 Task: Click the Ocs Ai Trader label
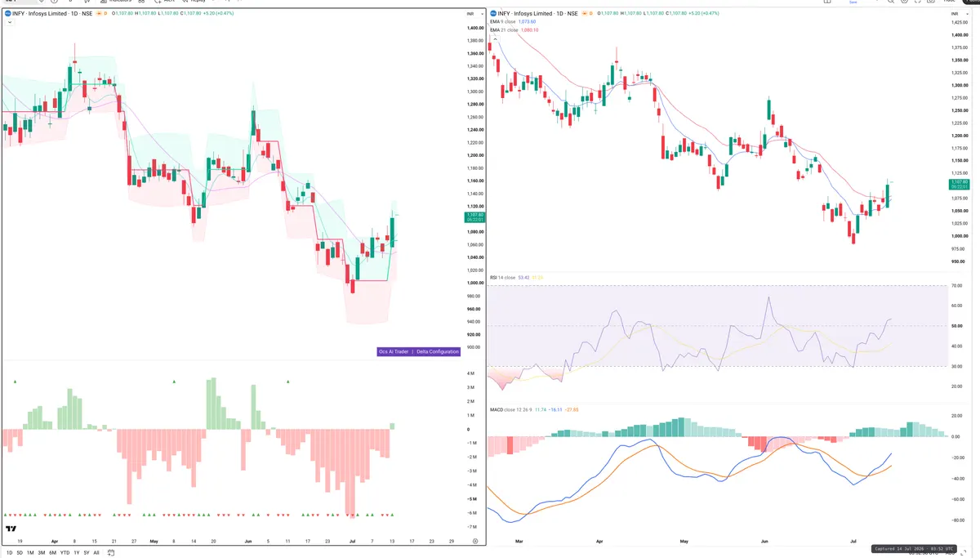coord(393,351)
